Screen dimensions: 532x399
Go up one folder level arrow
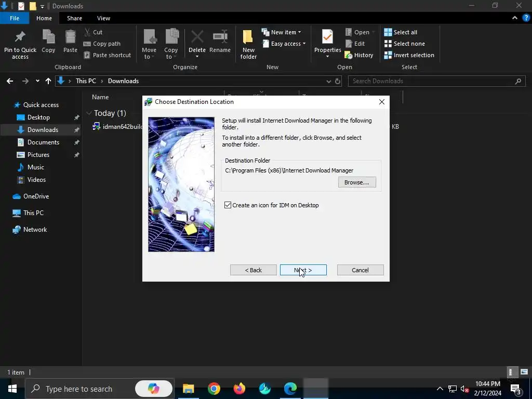click(48, 81)
